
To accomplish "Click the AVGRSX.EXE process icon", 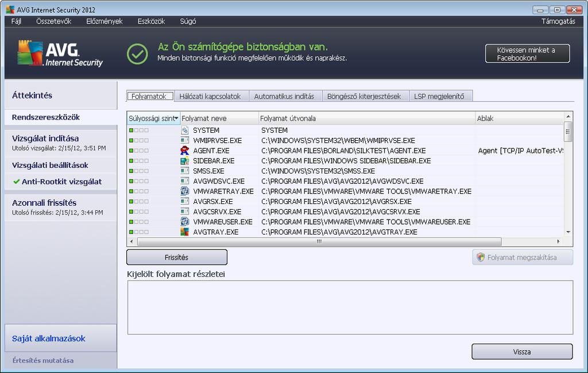I will [184, 201].
